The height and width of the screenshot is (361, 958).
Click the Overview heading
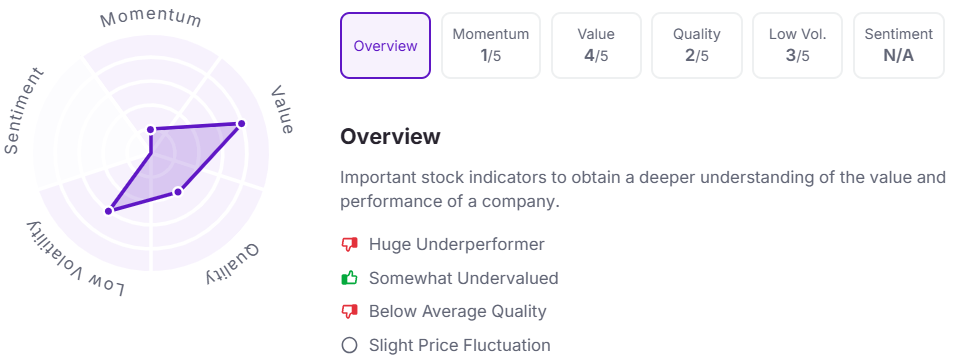[x=390, y=136]
